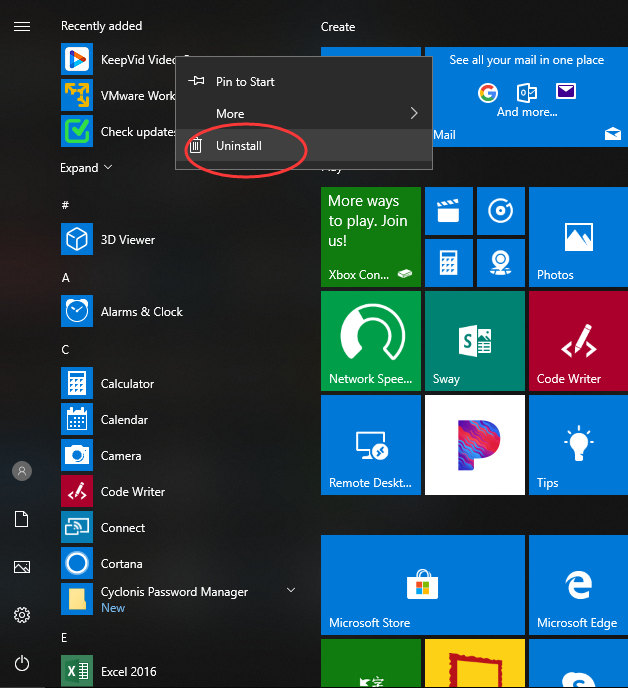Open Cyclonis Password Manager folder icon
The height and width of the screenshot is (688, 628).
coord(77,599)
